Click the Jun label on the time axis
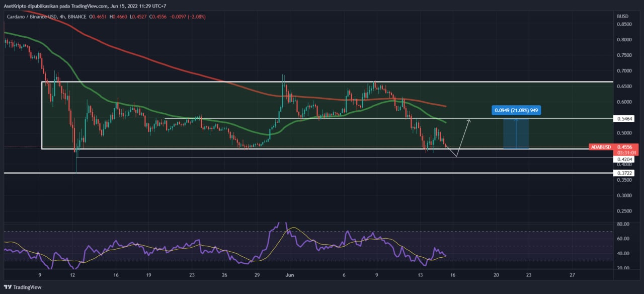The image size is (644, 294). [x=289, y=275]
